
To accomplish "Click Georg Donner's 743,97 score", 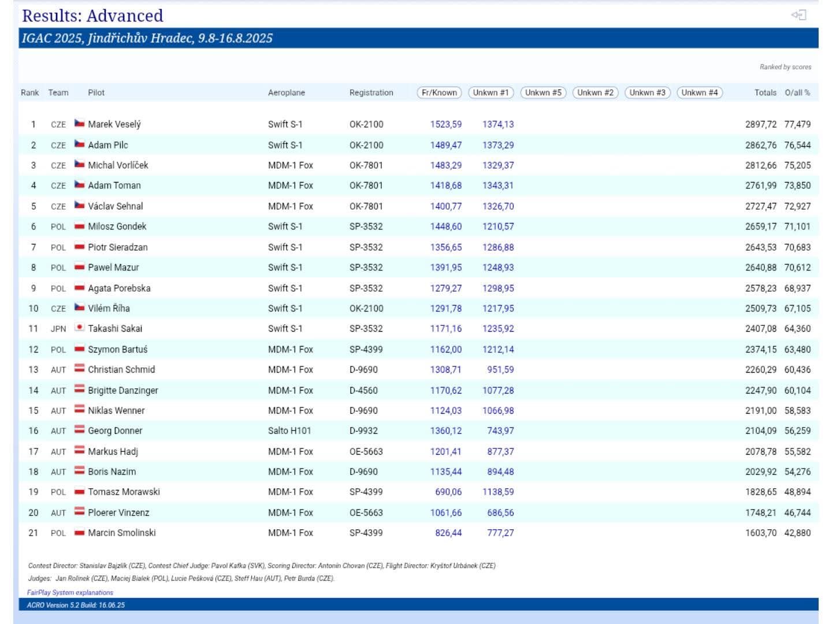I will coord(500,430).
